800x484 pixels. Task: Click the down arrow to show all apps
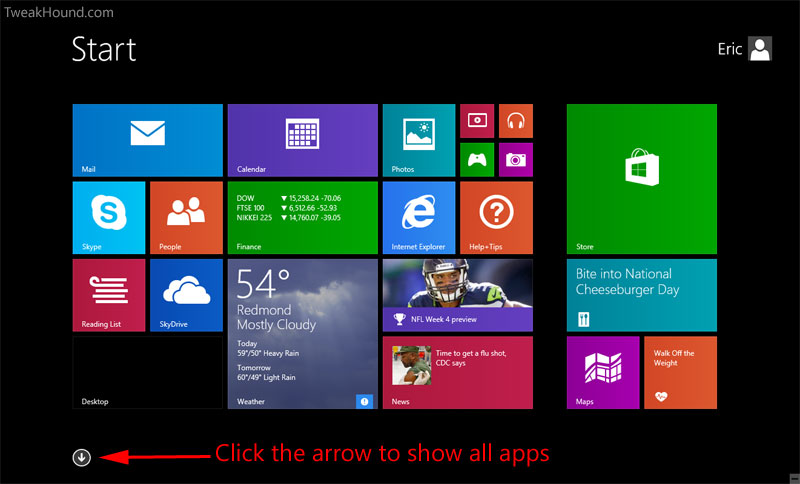[x=82, y=457]
